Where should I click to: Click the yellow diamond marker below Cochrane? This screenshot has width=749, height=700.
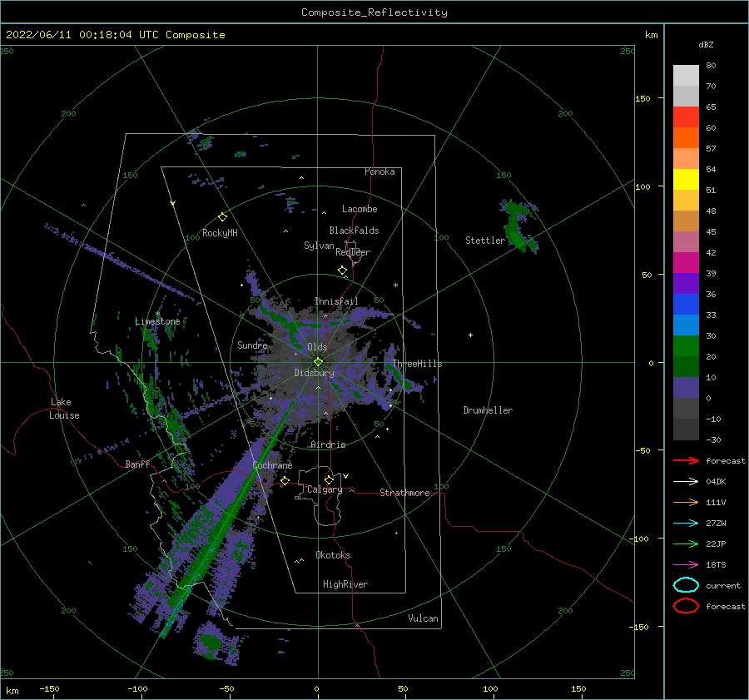pos(285,480)
